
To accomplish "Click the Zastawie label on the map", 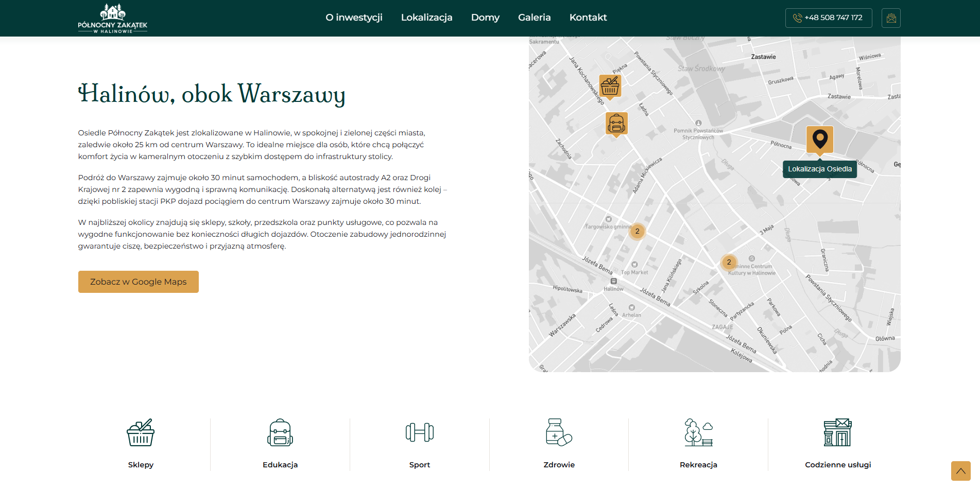I will 763,57.
